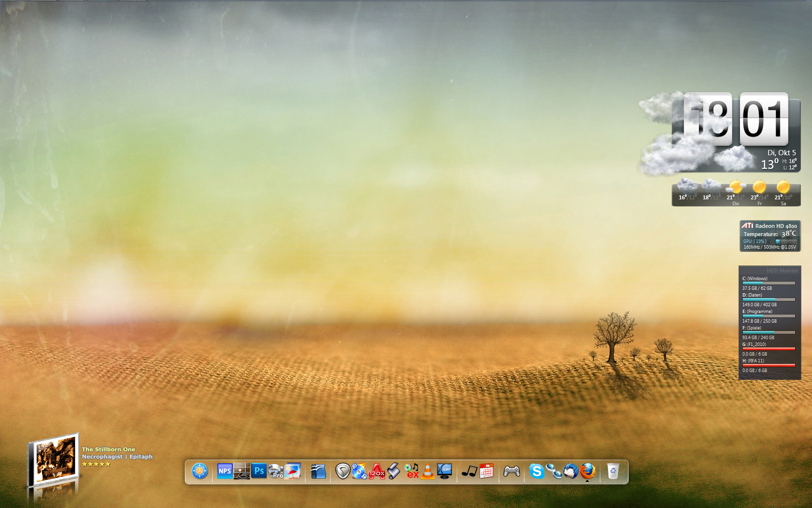Open the blue disc burning app icon
Viewport: 812px width, 508px height.
pos(359,471)
